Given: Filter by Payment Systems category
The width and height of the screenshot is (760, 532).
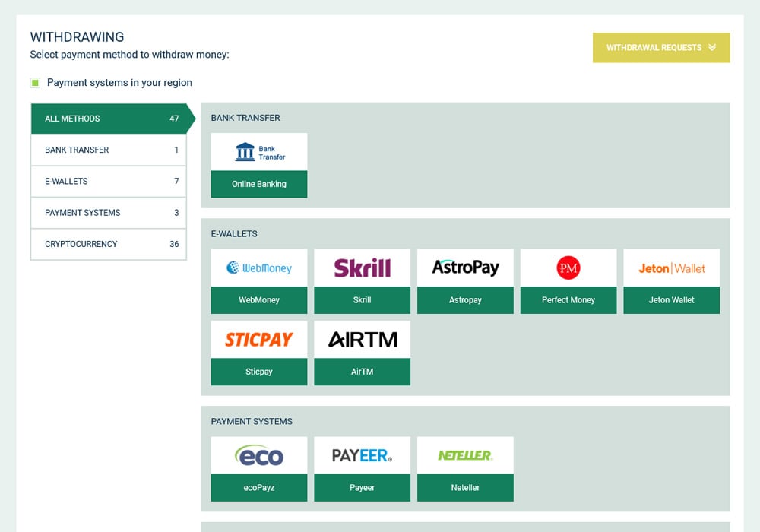Looking at the screenshot, I should [109, 213].
